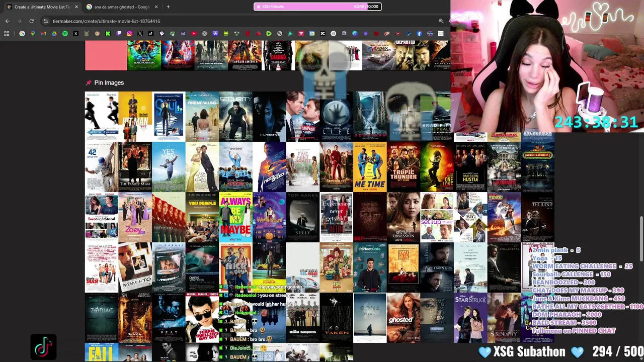Select the Security poster
The image size is (644, 362).
pyautogui.click(x=235, y=116)
